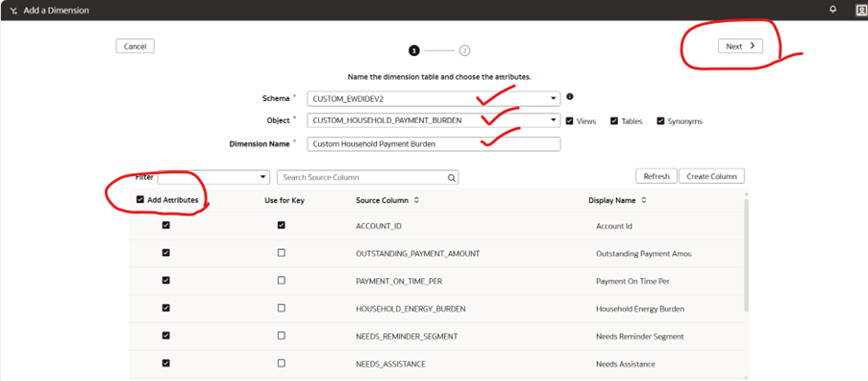Click the search magnifier icon
This screenshot has width=868, height=381.
(452, 178)
